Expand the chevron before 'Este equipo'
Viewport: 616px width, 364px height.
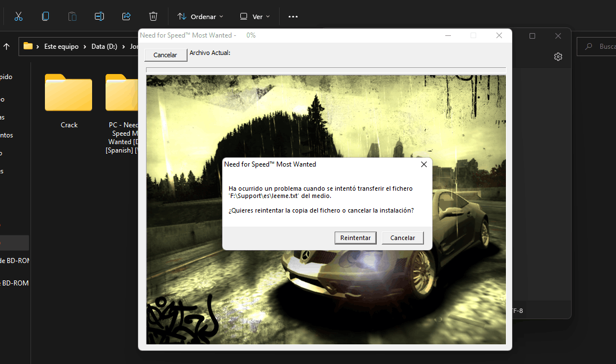pyautogui.click(x=38, y=47)
